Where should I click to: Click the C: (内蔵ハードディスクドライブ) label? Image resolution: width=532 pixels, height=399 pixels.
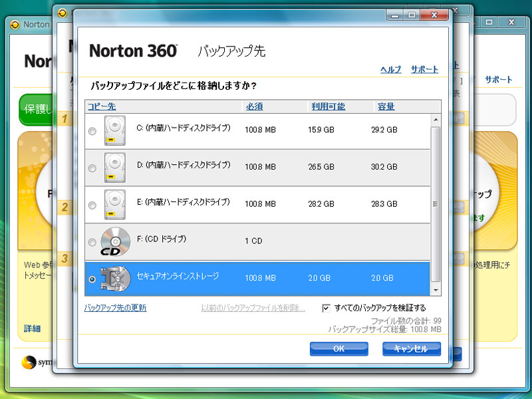(x=184, y=128)
